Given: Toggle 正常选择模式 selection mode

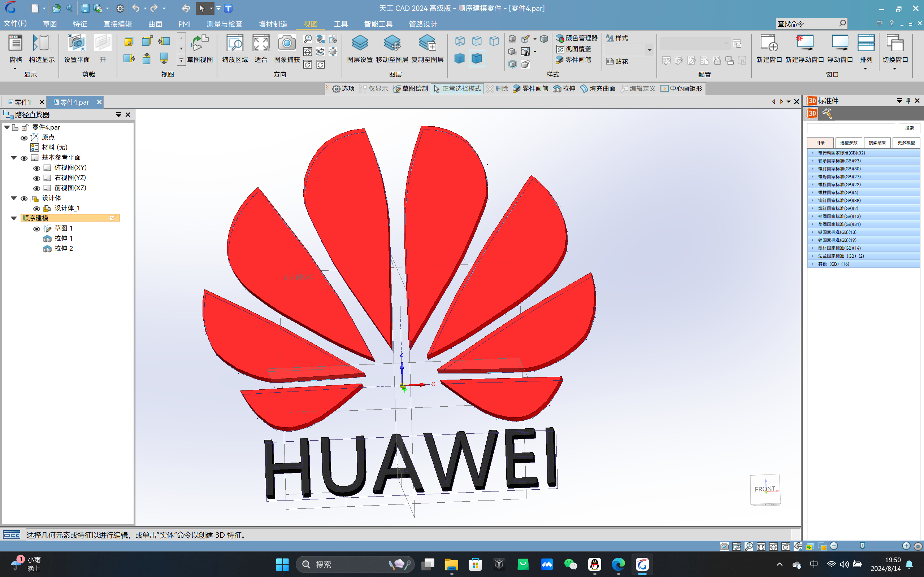Looking at the screenshot, I should (457, 88).
